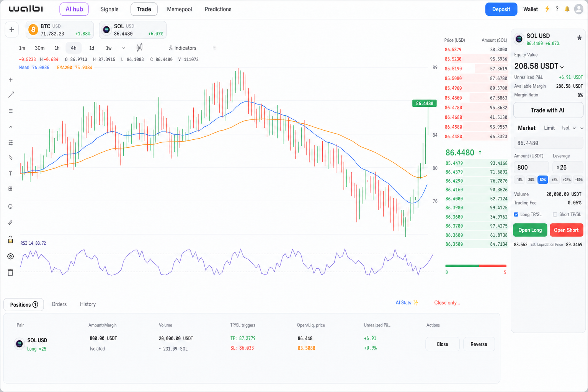This screenshot has height=392, width=588.
Task: Open the emoji sticker tool
Action: pyautogui.click(x=11, y=206)
